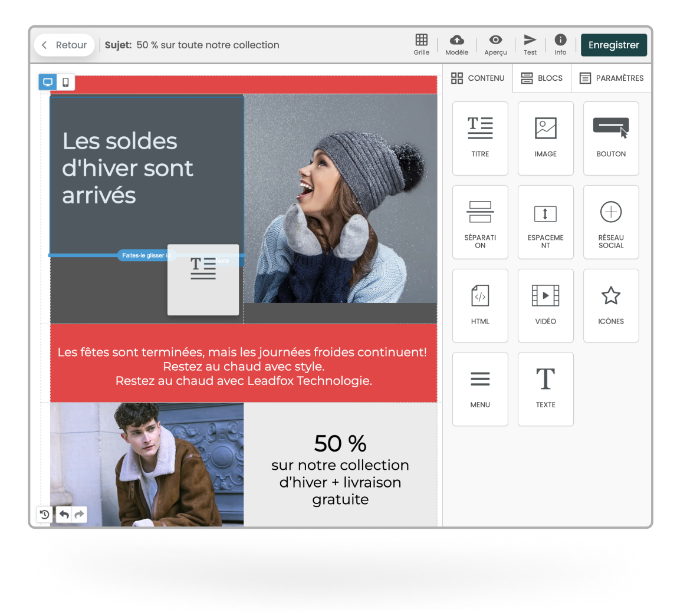Choose the RÉSEAU SOCIAL content element
677x616 pixels.
tap(611, 222)
